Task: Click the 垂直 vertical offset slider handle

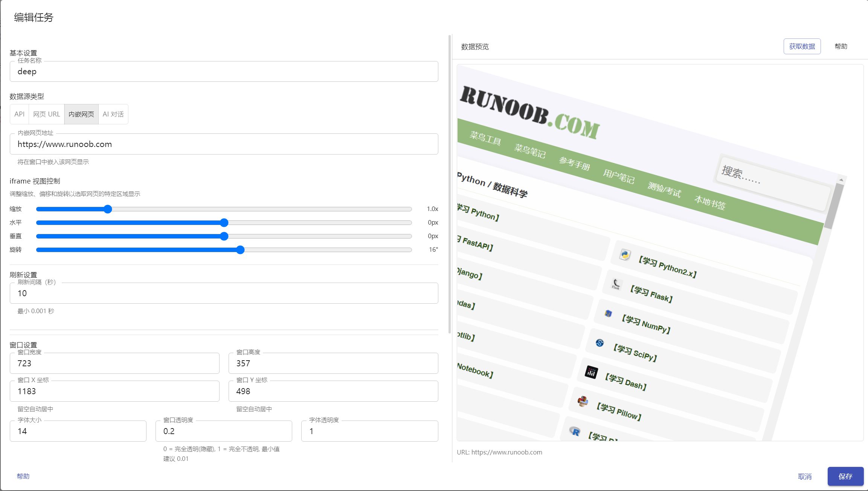Action: (x=224, y=236)
